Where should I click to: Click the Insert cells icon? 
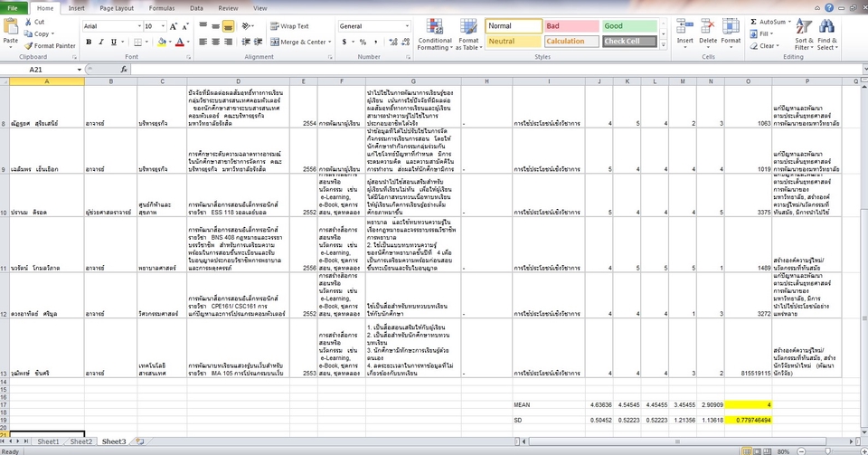pos(684,27)
